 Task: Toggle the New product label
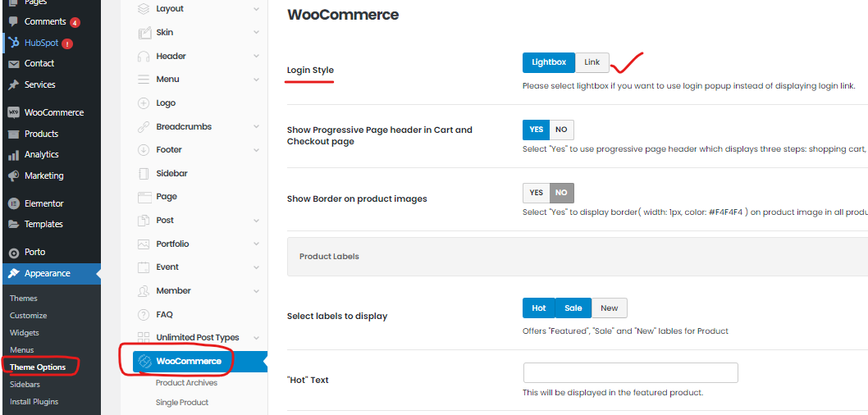tap(609, 308)
